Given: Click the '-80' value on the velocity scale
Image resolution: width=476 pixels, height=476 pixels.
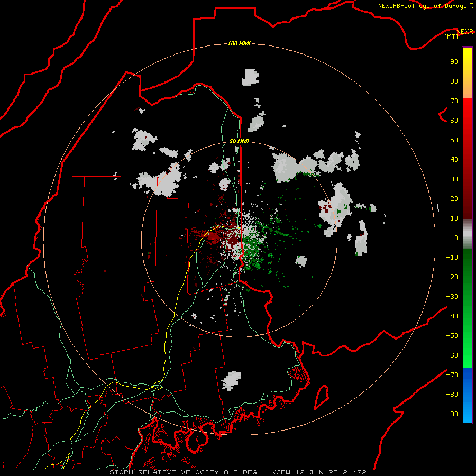Looking at the screenshot, I should [x=452, y=395].
